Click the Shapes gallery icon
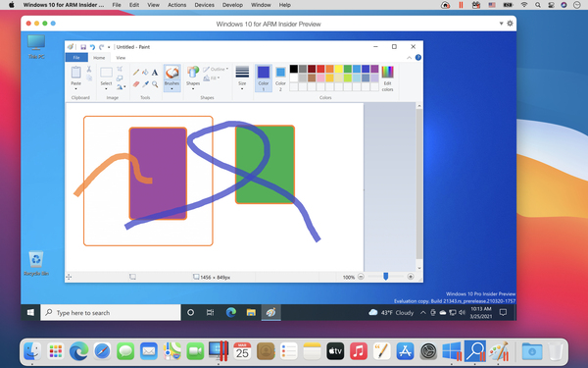Screen dimensions: 588x368 pyautogui.click(x=193, y=73)
